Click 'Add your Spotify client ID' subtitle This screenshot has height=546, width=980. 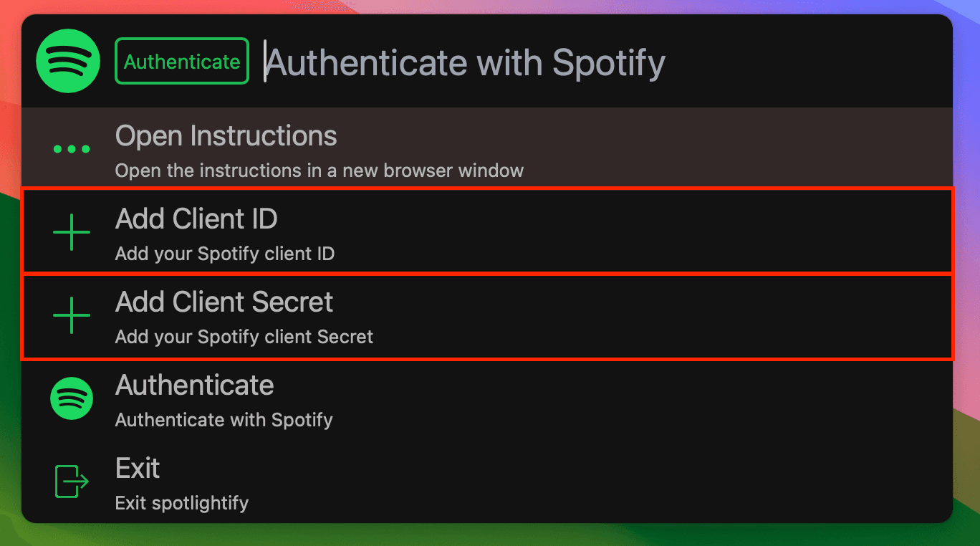[x=225, y=254]
